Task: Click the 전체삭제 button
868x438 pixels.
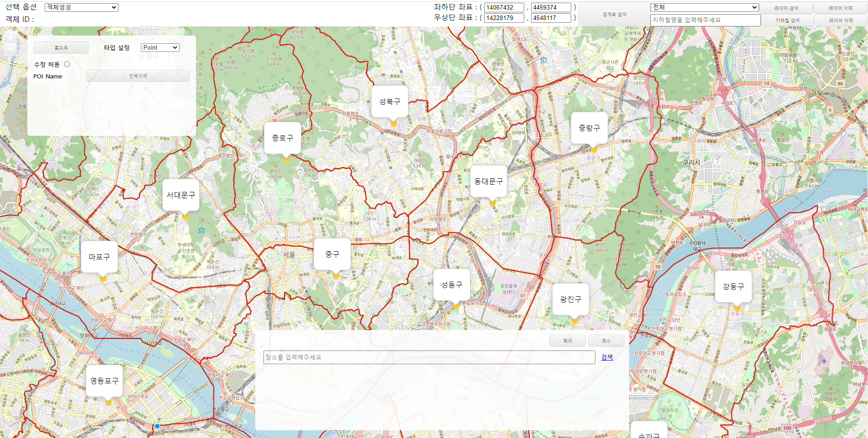Action: [x=138, y=76]
